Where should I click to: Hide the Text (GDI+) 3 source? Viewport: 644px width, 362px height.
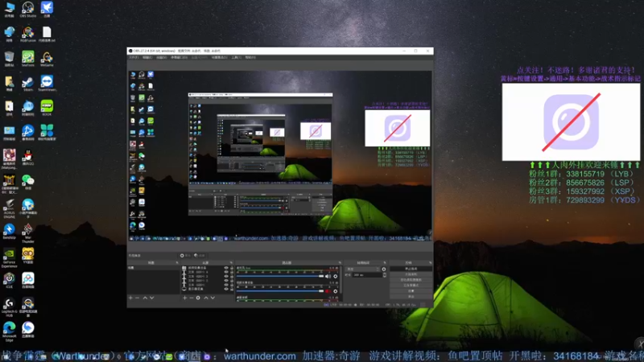pos(226,276)
